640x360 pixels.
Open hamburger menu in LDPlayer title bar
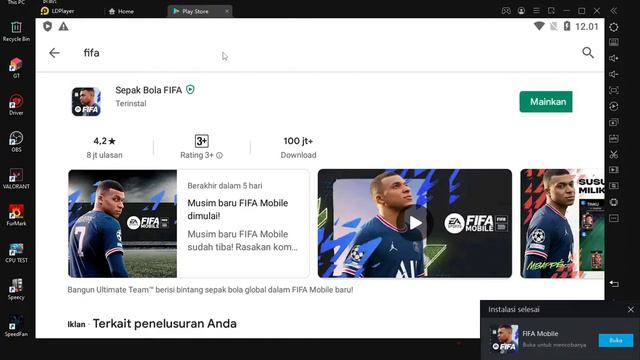coord(536,11)
